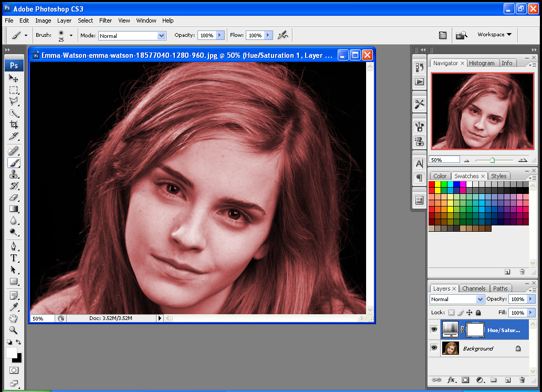Toggle lock position

[x=469, y=313]
